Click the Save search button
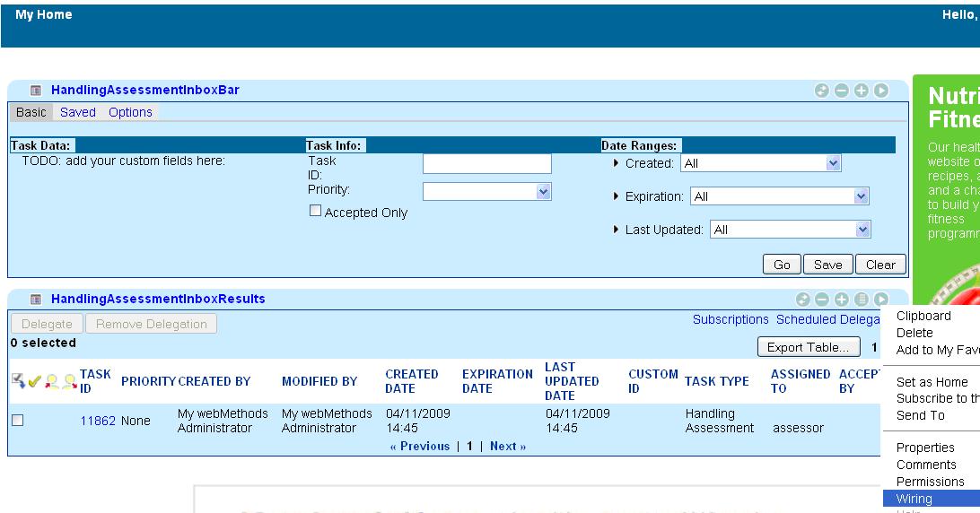The image size is (980, 513). [828, 265]
